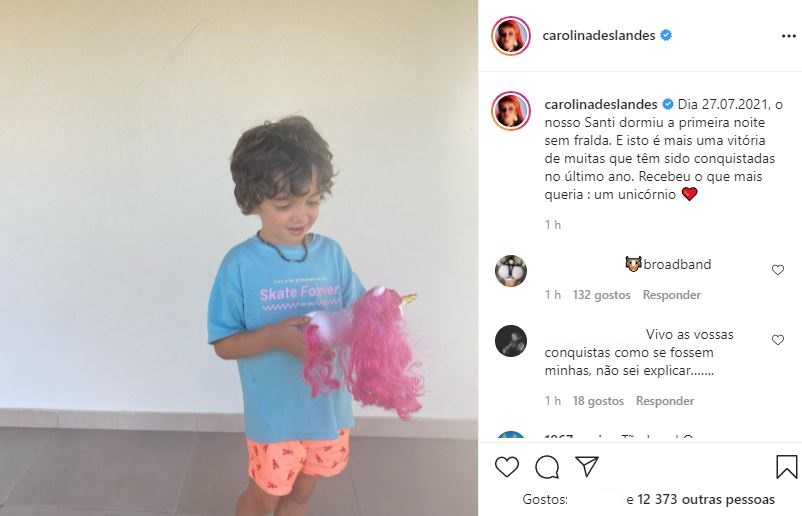Click the verified badge in header
The image size is (802, 516).
tap(666, 35)
